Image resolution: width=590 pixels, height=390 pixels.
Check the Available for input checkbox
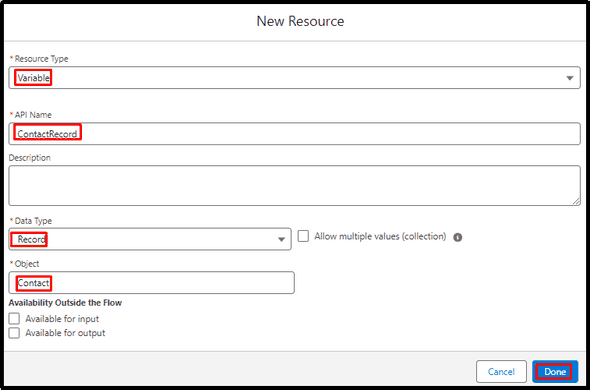14,319
